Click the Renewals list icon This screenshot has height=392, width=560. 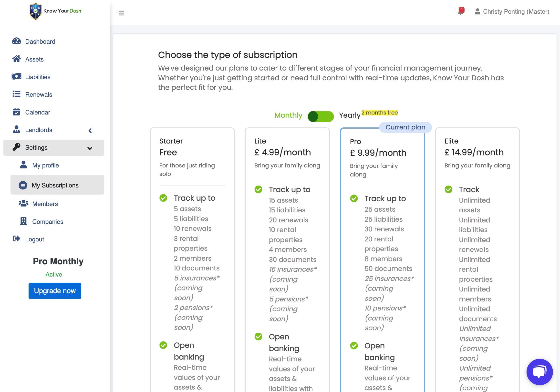point(16,94)
